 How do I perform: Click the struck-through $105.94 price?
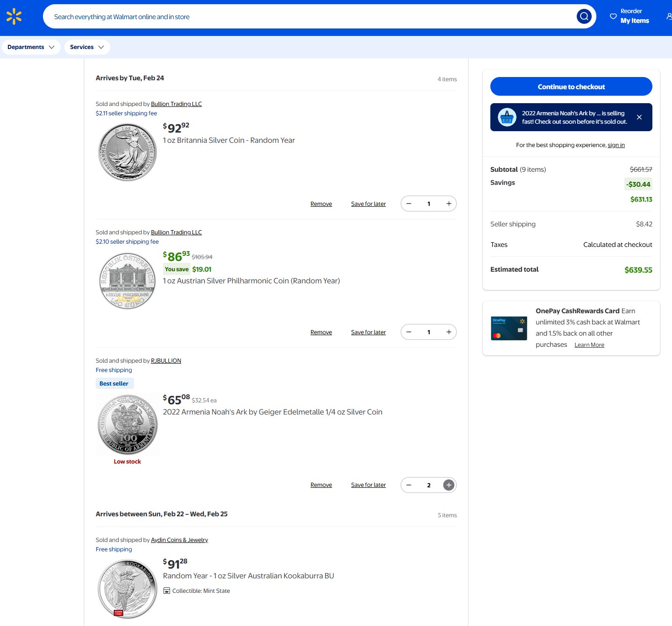click(x=202, y=257)
